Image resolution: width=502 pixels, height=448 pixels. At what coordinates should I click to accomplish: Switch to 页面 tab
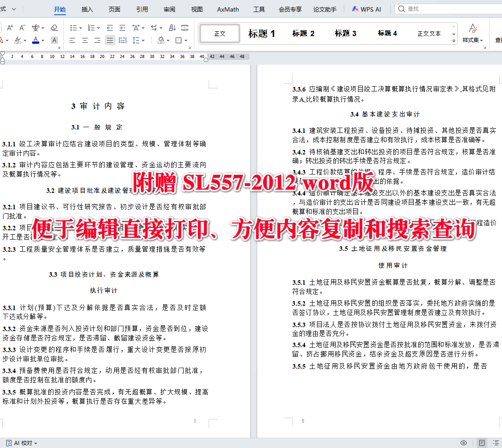click(114, 9)
